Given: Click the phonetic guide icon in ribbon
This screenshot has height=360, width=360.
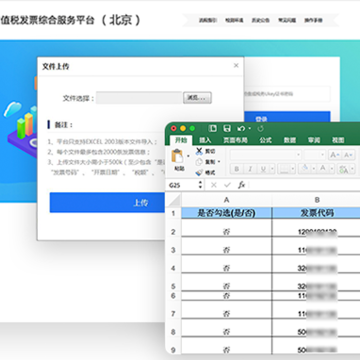Looking at the screenshot, I should point(343,169).
